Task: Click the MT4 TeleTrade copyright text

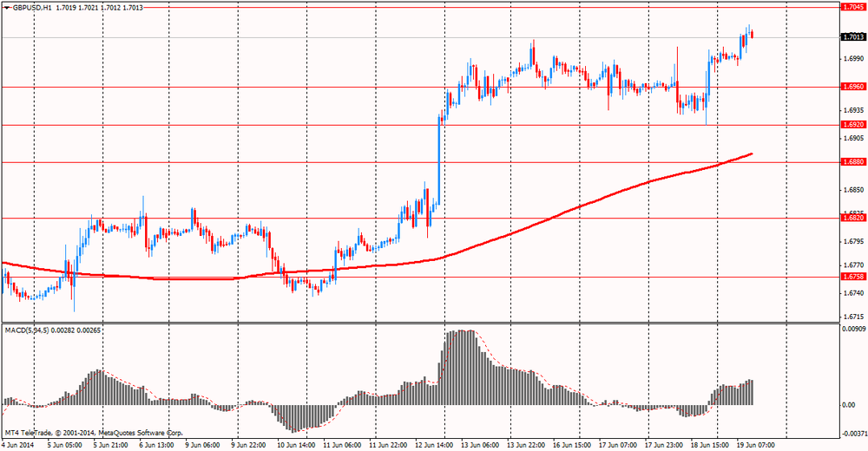Action: [94, 433]
